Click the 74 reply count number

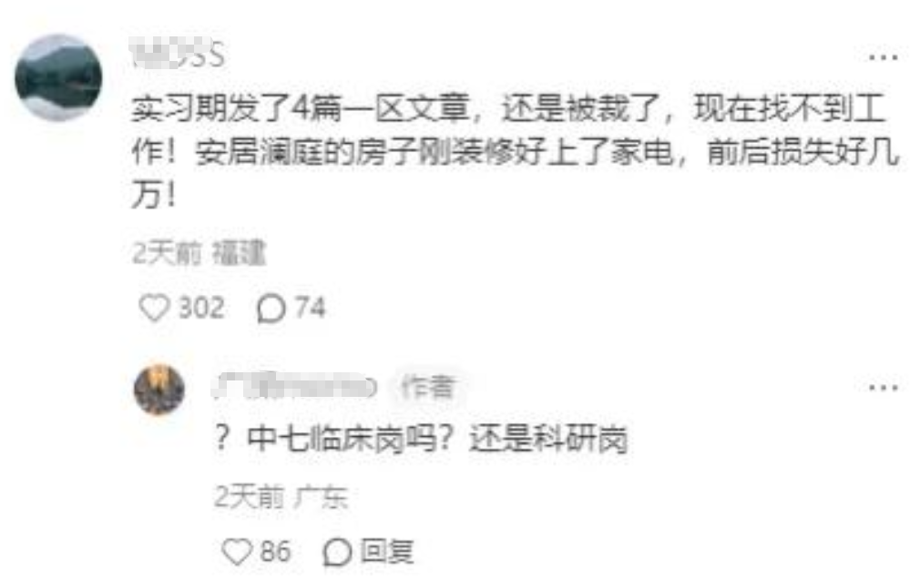pos(310,308)
